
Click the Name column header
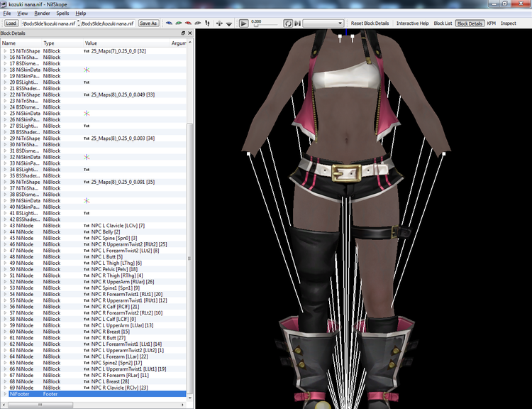21,43
